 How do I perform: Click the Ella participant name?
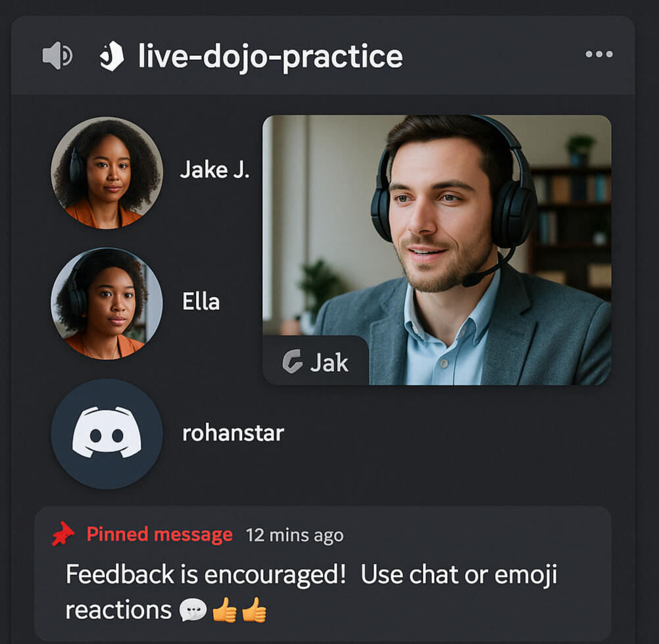(x=201, y=301)
